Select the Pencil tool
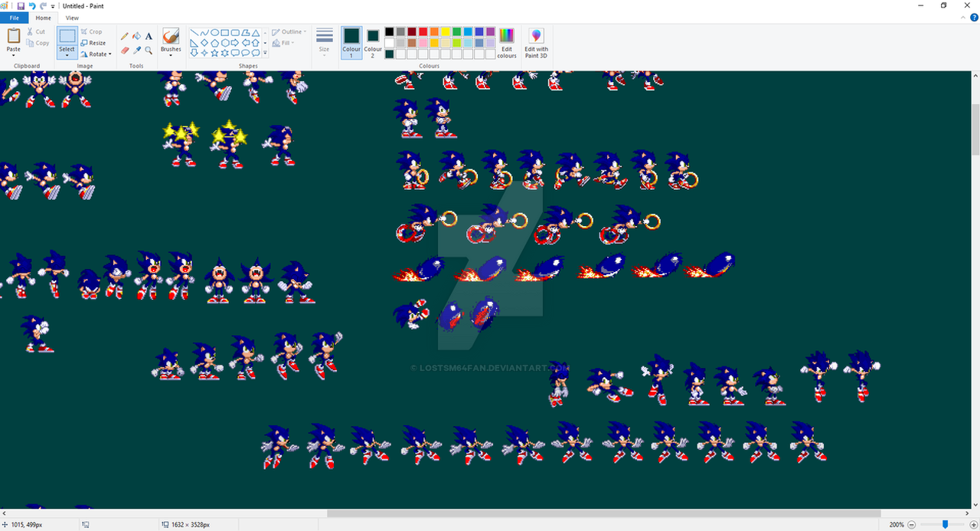 click(x=125, y=36)
